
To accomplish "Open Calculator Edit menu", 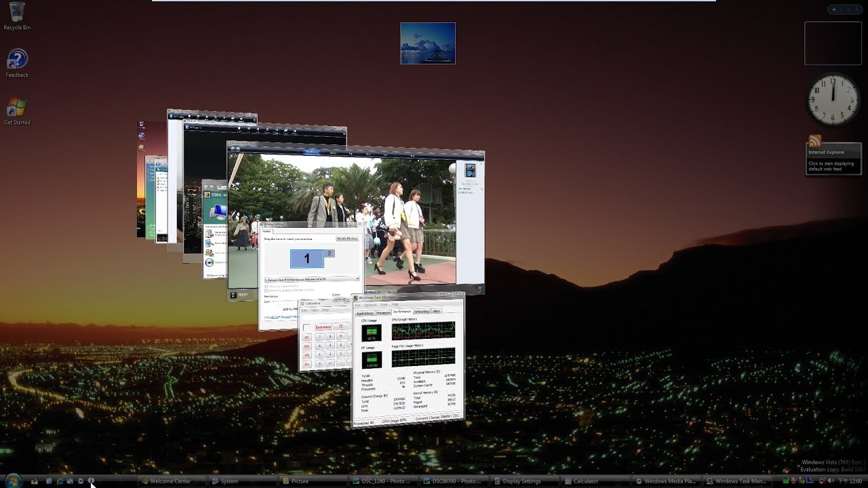I will point(304,310).
